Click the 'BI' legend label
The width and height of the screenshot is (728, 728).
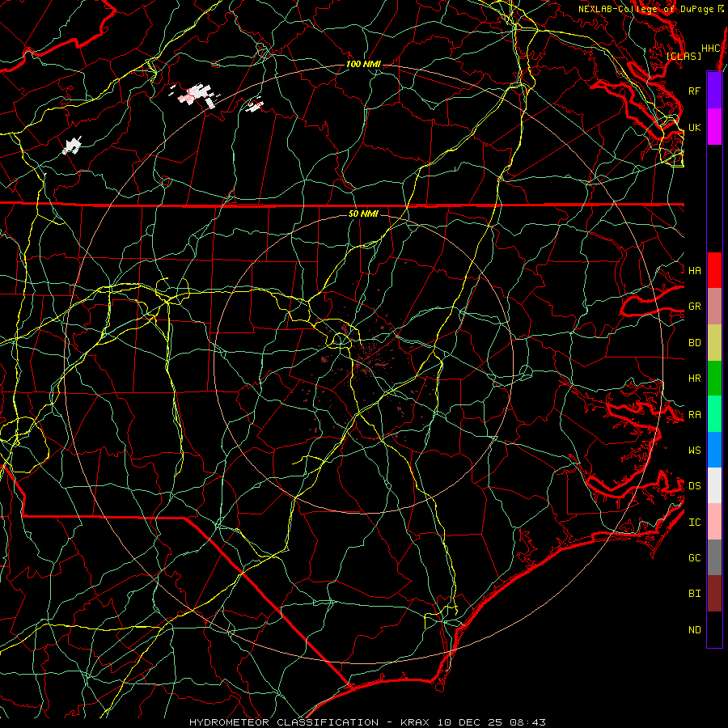694,594
